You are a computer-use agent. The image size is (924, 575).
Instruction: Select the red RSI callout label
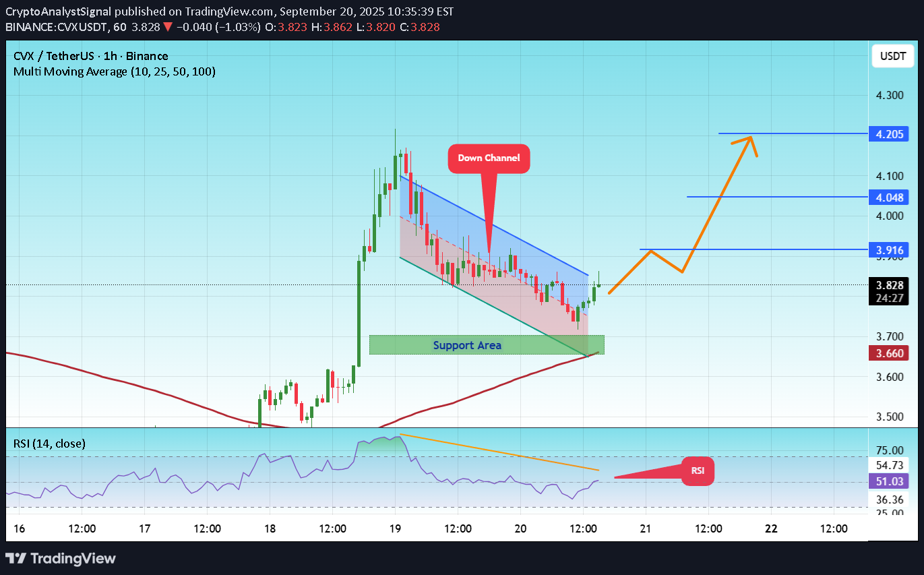698,471
